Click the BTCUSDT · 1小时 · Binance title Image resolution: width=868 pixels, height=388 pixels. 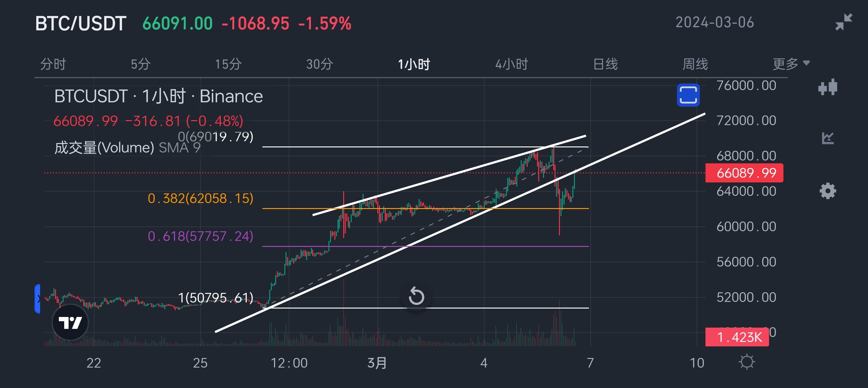[x=158, y=96]
